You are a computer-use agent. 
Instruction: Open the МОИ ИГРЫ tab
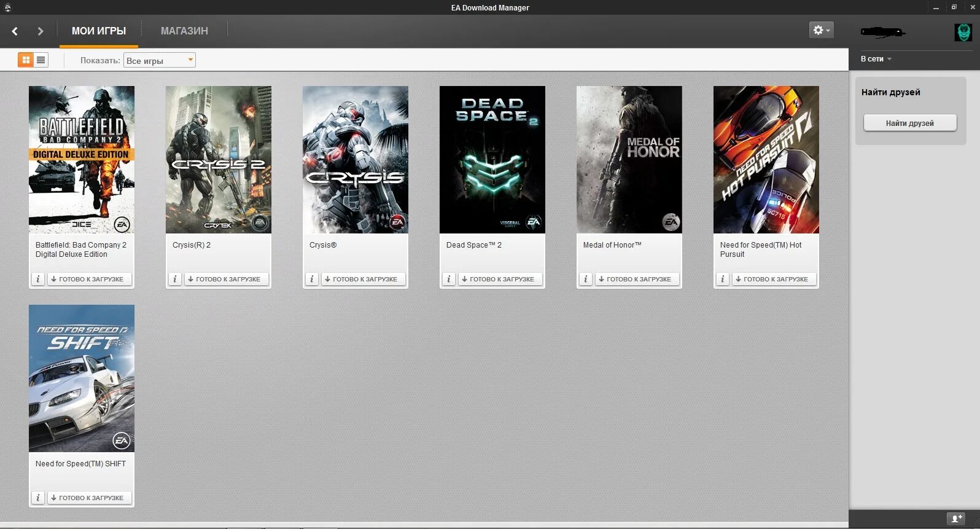tap(99, 31)
